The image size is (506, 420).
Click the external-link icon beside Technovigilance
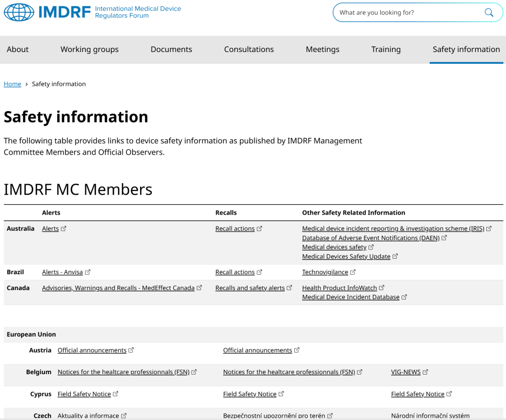point(353,272)
